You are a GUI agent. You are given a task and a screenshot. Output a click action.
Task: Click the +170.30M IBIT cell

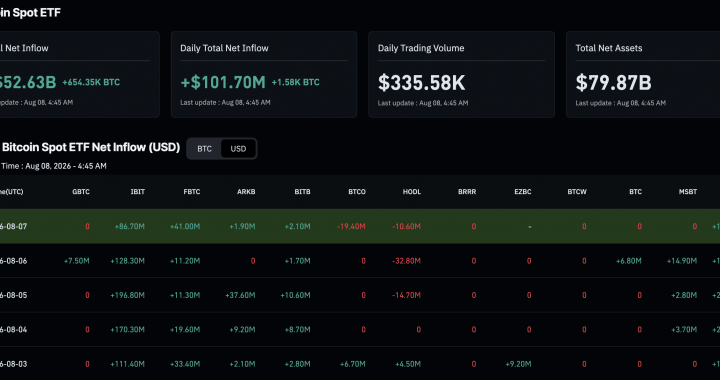(x=128, y=330)
